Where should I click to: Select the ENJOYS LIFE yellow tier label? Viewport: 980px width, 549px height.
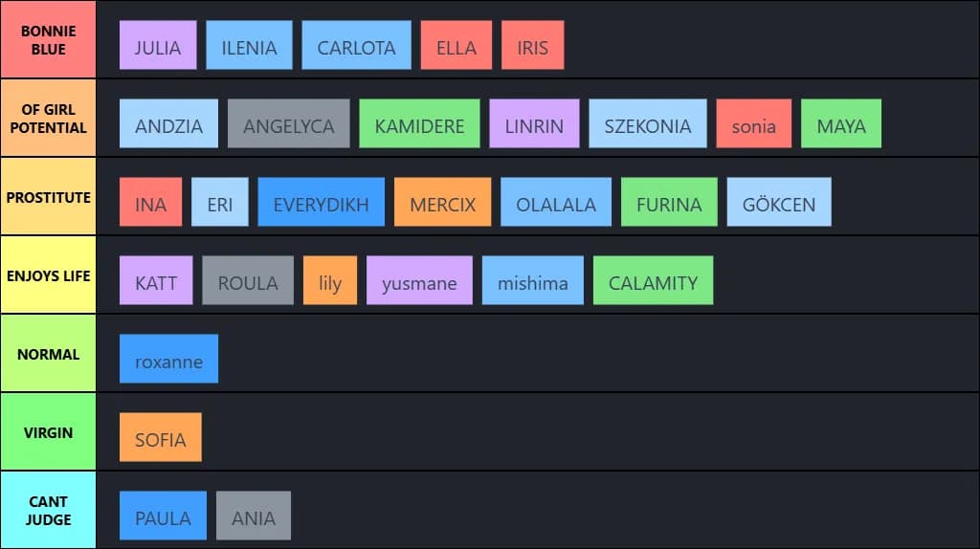tap(48, 274)
